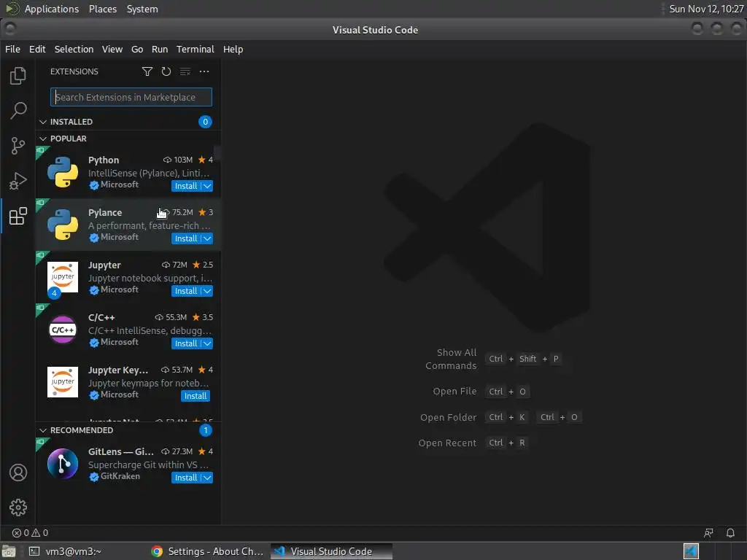Open the Applications menu in top panel

(52, 9)
